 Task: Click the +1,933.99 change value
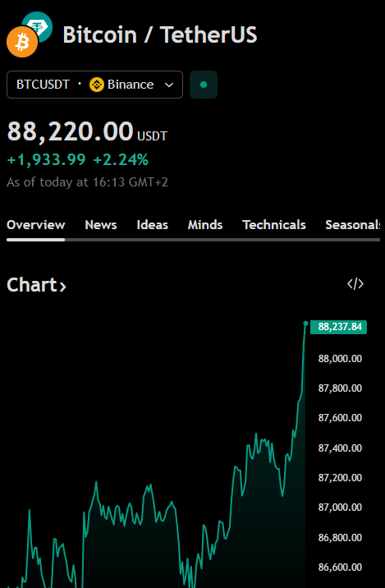click(47, 160)
